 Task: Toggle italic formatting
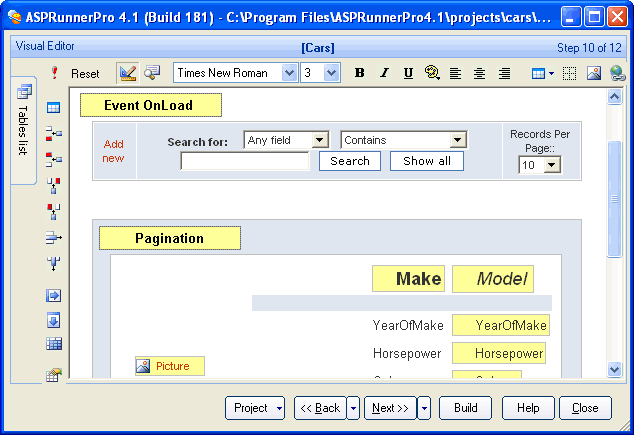[x=384, y=73]
